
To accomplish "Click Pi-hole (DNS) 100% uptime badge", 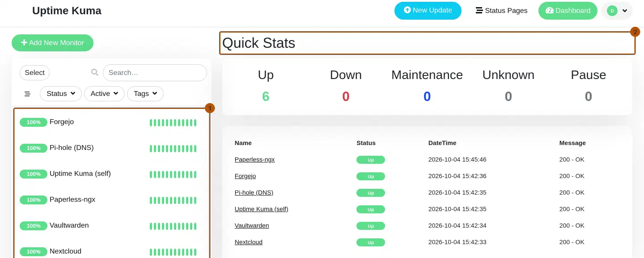I will pyautogui.click(x=34, y=148).
